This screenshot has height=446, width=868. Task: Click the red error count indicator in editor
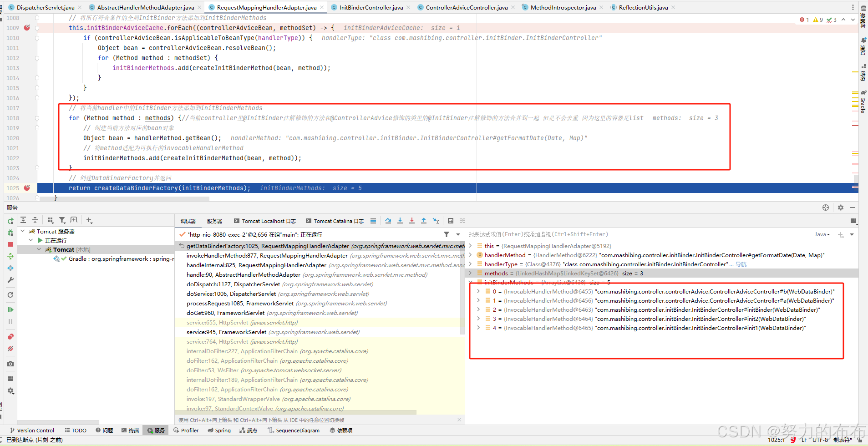pyautogui.click(x=804, y=20)
